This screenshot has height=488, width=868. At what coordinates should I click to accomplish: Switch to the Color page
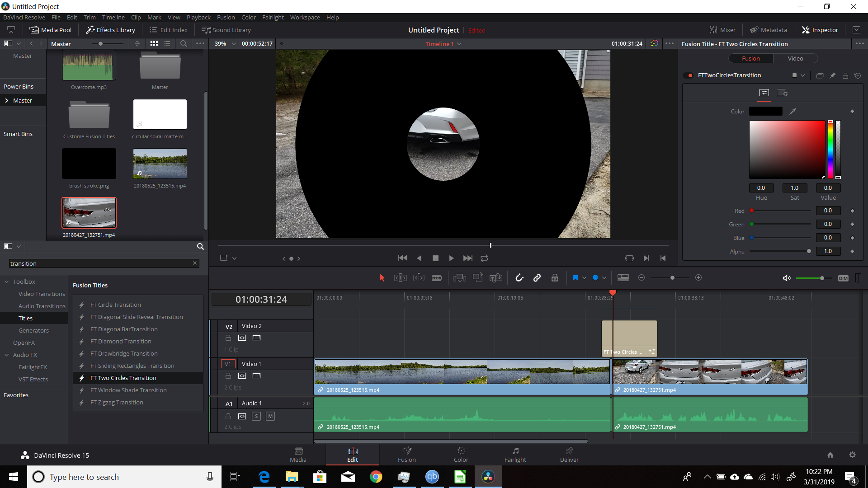pos(461,455)
